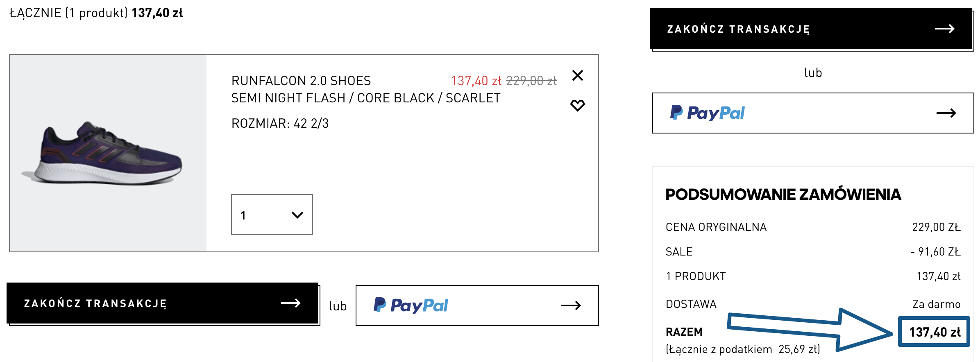
Task: Click the highlighted Razem total 137,40 zł
Action: point(934,332)
